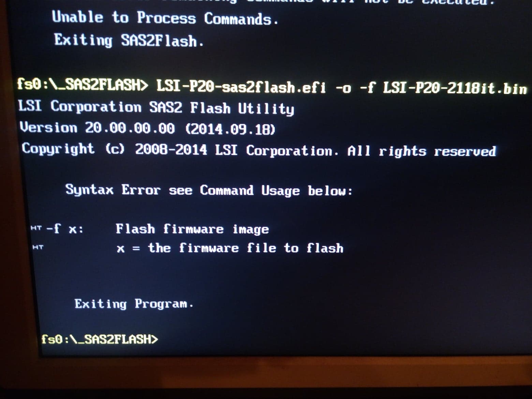
Task: Click the Version 20.00.00.00 line
Action: click(147, 128)
